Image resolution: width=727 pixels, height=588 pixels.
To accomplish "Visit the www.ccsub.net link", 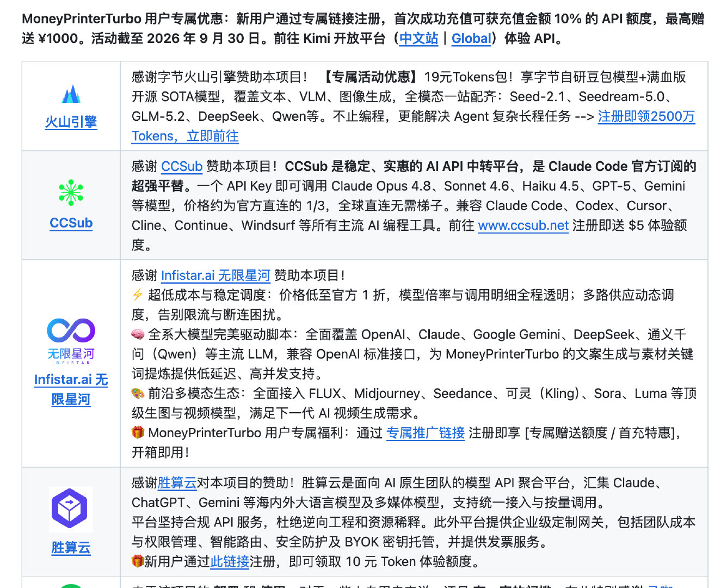I will 523,225.
